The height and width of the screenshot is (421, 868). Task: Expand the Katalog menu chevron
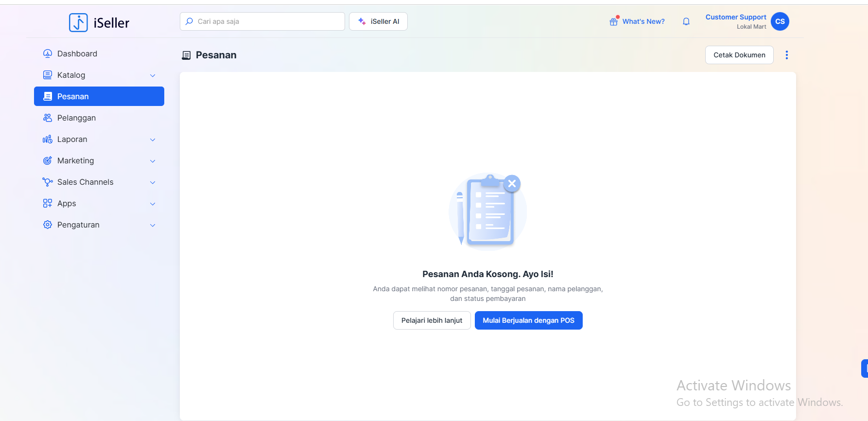(153, 75)
